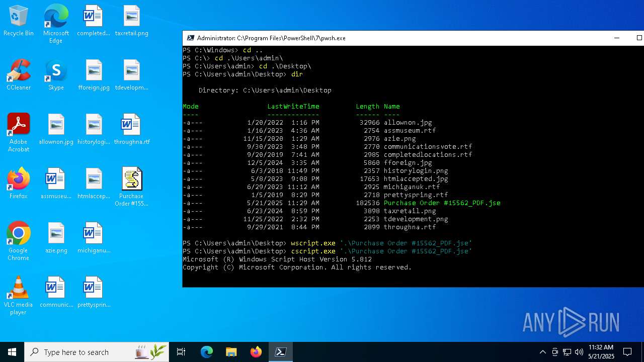
Task: Select Purchase Order #155... script file icon
Action: 131,187
